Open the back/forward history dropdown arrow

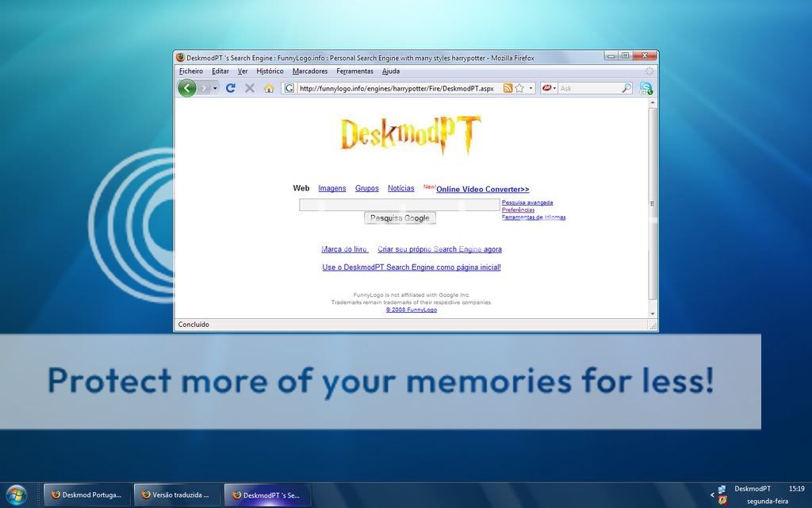click(x=215, y=88)
